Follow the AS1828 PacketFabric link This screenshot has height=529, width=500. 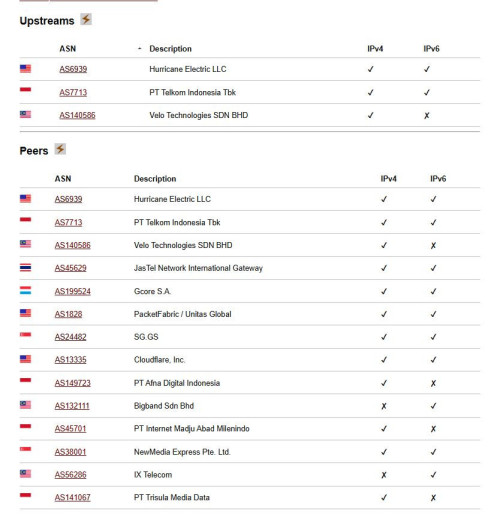(x=68, y=314)
